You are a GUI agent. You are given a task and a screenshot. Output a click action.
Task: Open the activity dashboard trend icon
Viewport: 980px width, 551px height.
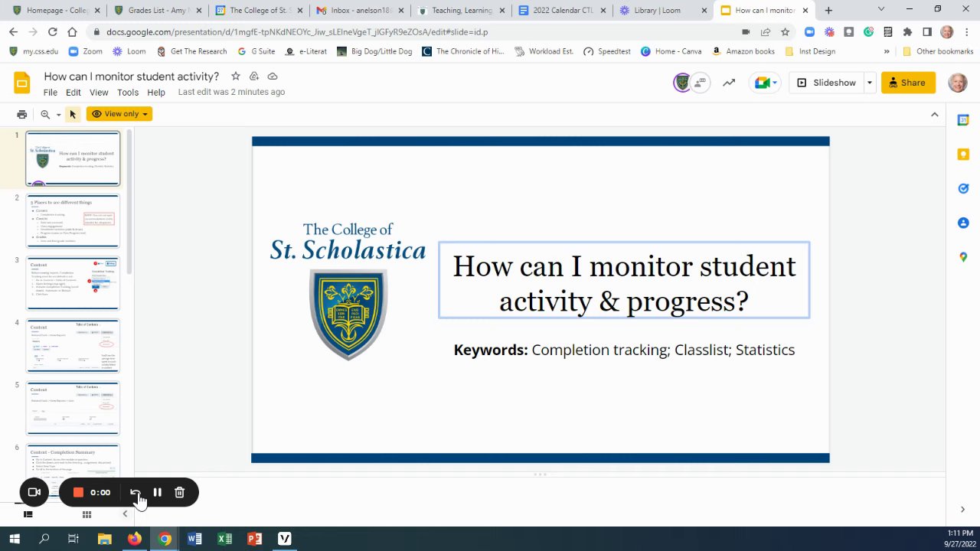(x=729, y=83)
